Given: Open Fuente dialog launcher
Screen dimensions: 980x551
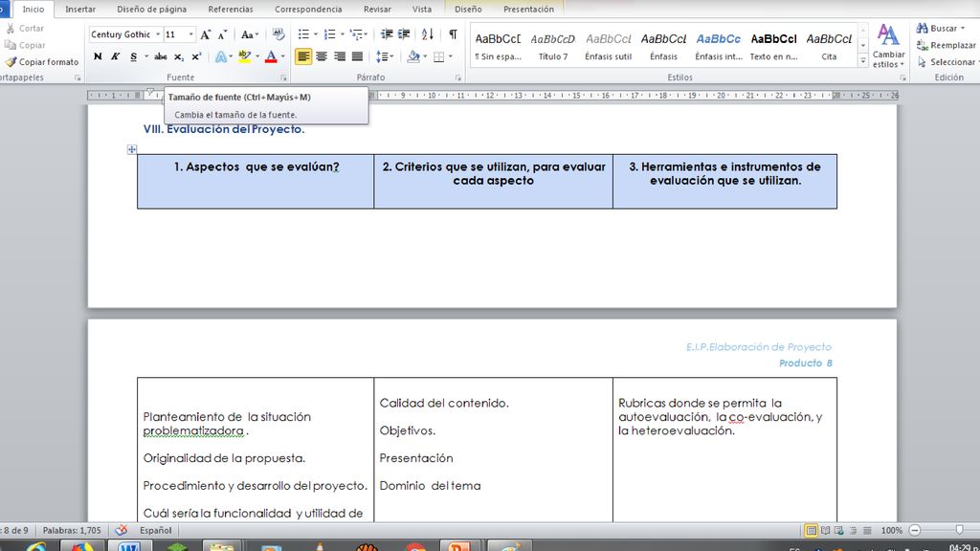Looking at the screenshot, I should [283, 78].
